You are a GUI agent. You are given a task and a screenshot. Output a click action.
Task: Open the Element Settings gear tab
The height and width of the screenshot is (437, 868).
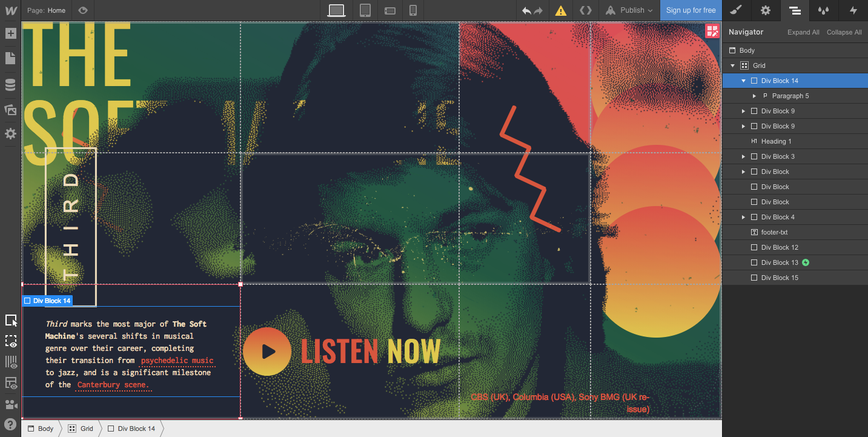click(766, 10)
